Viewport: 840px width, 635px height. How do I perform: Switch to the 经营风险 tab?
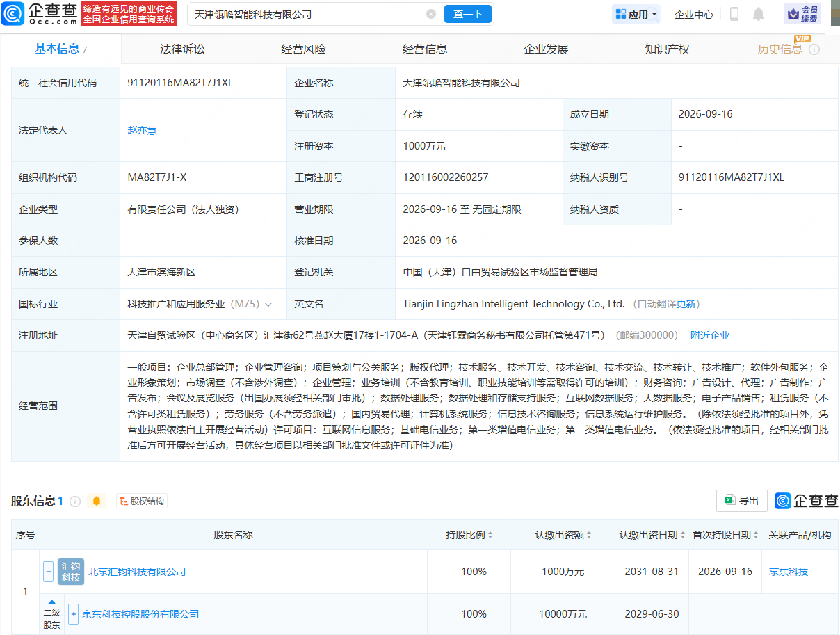point(303,49)
